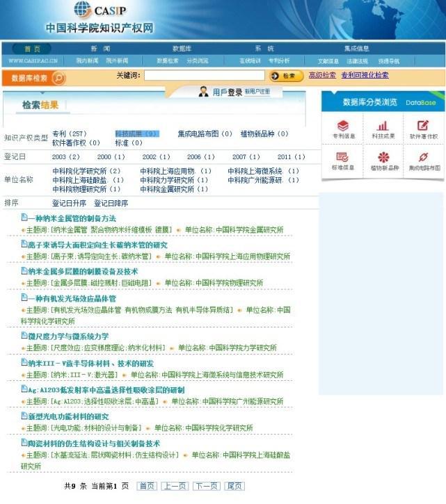Image resolution: width=446 pixels, height=504 pixels.
Task: Click document icon of 新型光电功能材料的研究
Action: coord(24,416)
